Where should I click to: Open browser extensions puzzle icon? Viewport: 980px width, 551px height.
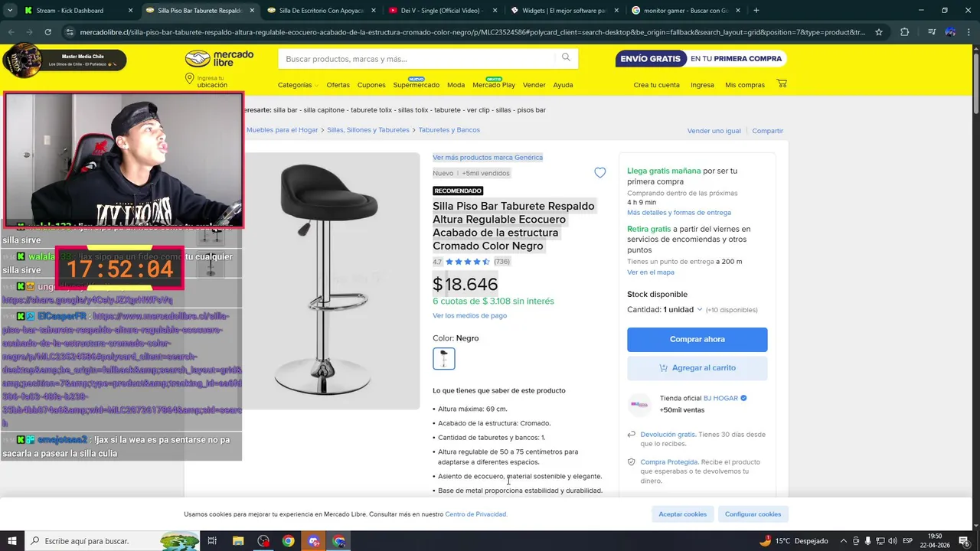[x=905, y=32]
